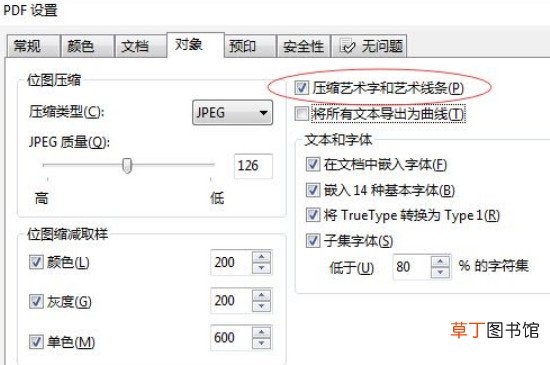Decrease the 颜色 downsampling value with down arrow
Viewport: 550px width, 365px height.
tap(262, 268)
